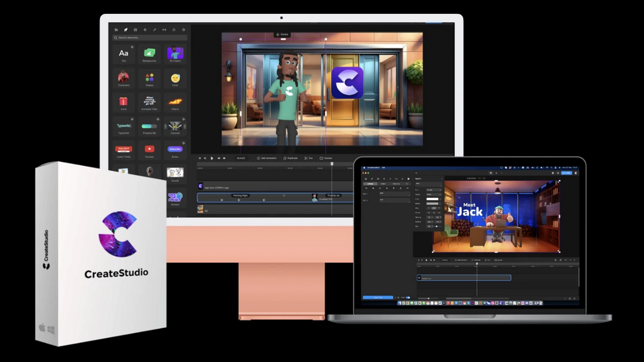Select the rocket elements icon on iMac
This screenshot has height=362, width=644.
pyautogui.click(x=126, y=30)
